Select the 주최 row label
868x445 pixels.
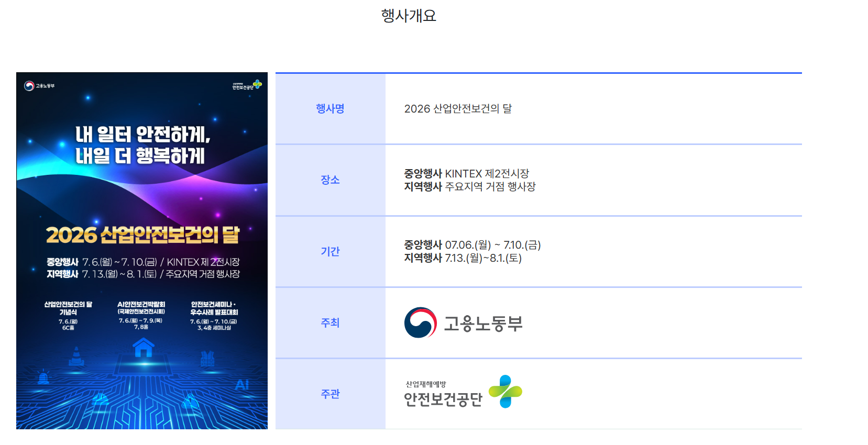pos(330,322)
